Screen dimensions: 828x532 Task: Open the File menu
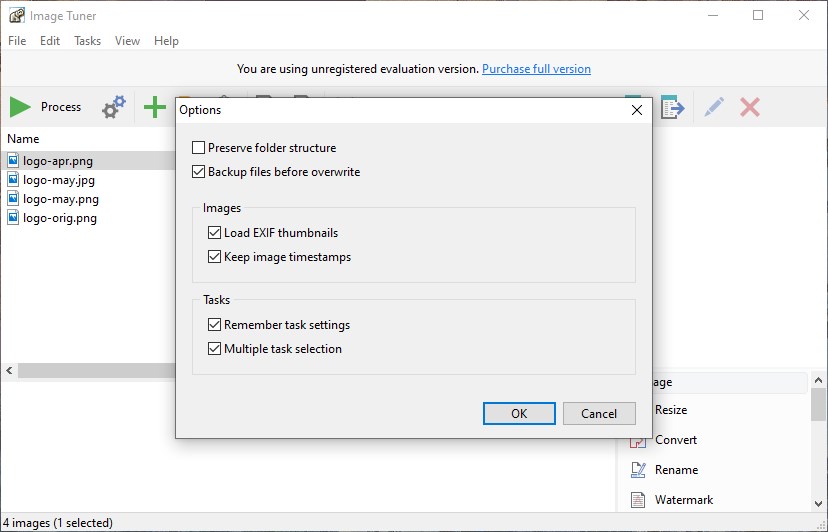pos(17,41)
